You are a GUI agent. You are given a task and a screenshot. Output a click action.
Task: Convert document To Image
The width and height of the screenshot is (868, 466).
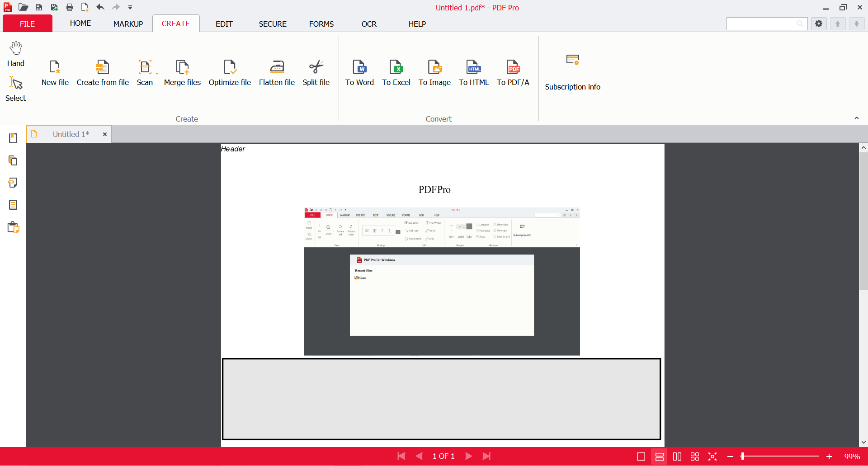(x=434, y=73)
